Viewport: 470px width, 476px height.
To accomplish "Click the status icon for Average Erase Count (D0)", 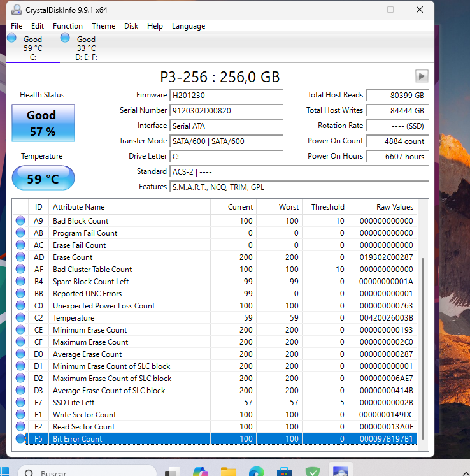I will 20,354.
